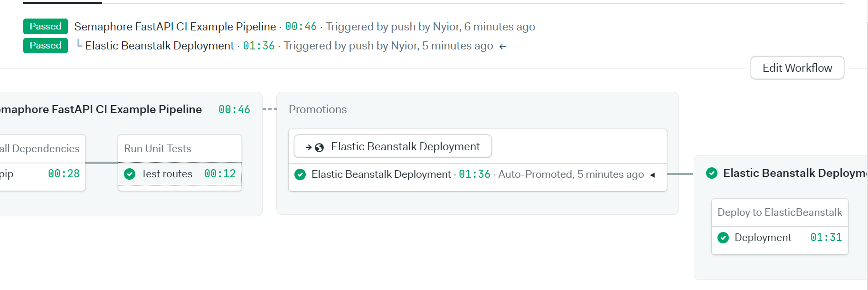Select the Test routes job

pos(167,174)
